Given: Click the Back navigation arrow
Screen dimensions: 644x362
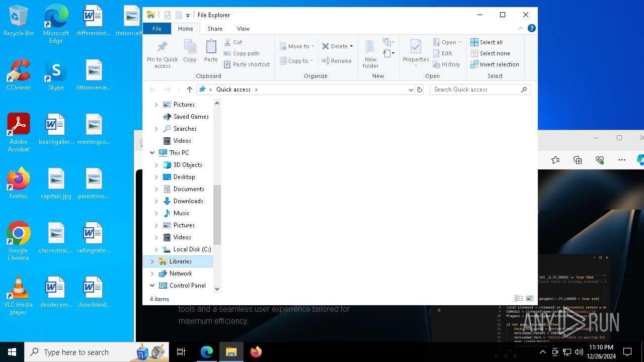Looking at the screenshot, I should click(x=152, y=89).
